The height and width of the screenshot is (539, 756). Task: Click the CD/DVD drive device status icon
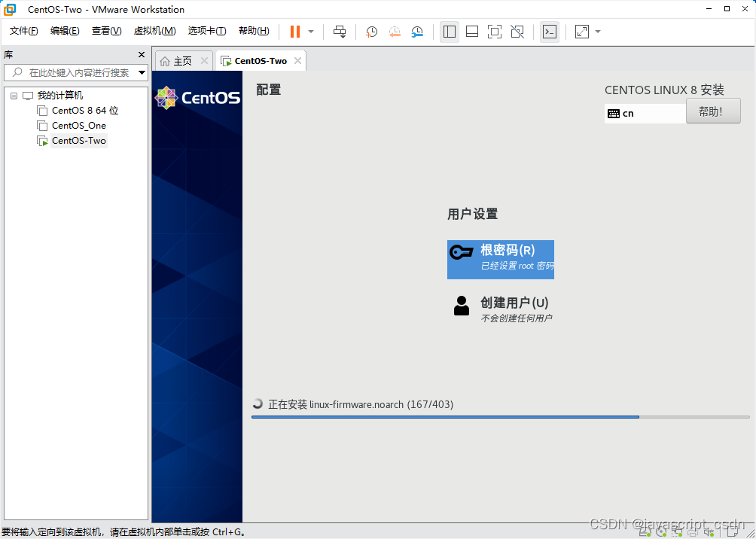tap(660, 531)
